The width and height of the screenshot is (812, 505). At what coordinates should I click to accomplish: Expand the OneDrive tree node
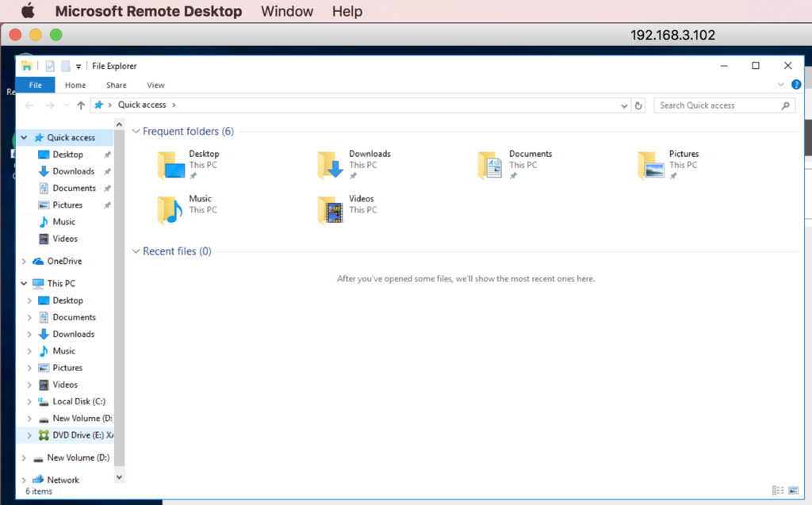(x=24, y=261)
